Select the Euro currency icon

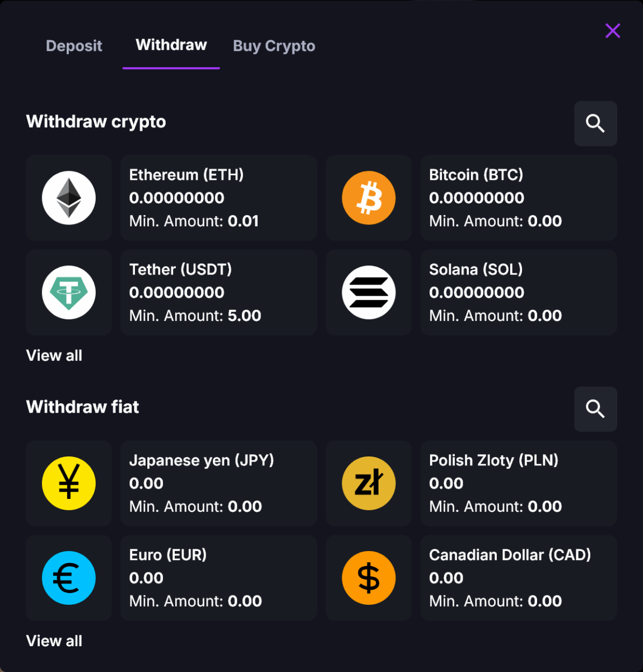68,578
